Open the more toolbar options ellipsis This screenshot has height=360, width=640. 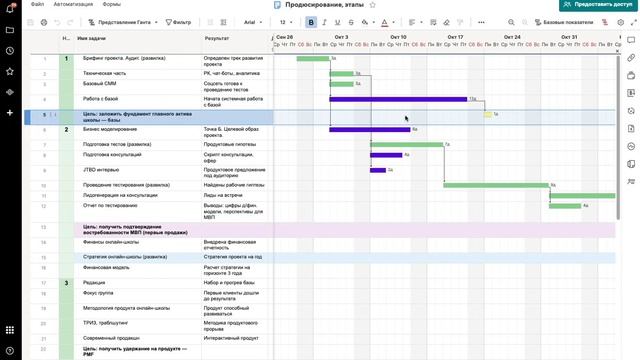click(481, 22)
